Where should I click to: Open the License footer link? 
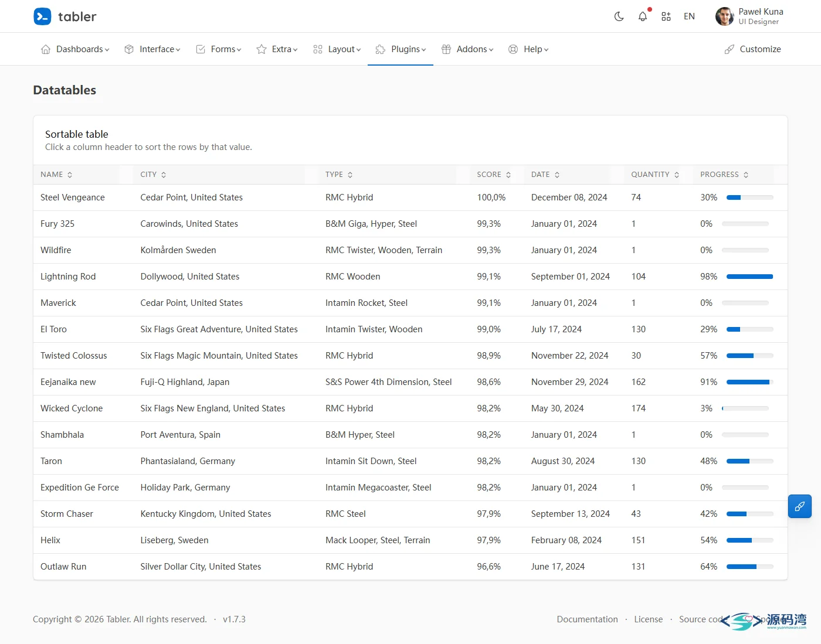click(648, 619)
